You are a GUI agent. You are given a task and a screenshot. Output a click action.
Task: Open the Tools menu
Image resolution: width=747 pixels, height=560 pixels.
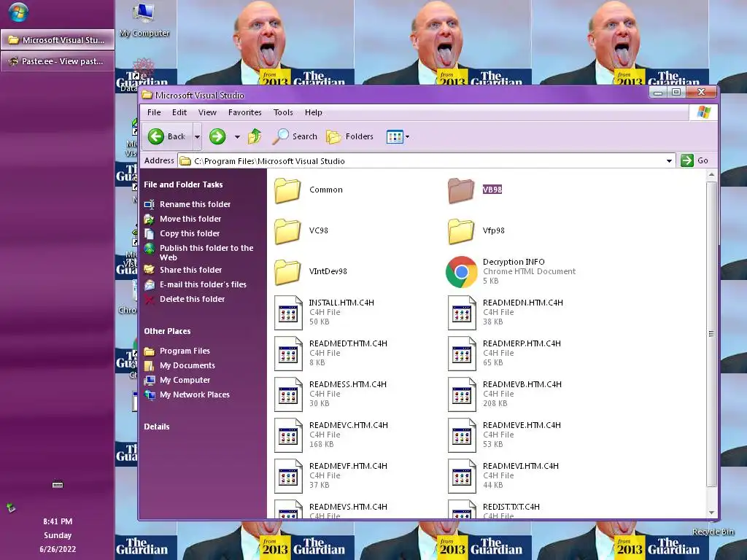[283, 112]
